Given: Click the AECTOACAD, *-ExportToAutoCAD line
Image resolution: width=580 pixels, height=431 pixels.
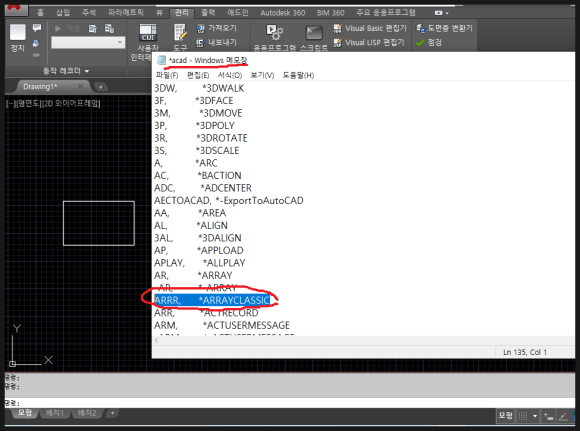Looking at the screenshot, I should point(229,201).
